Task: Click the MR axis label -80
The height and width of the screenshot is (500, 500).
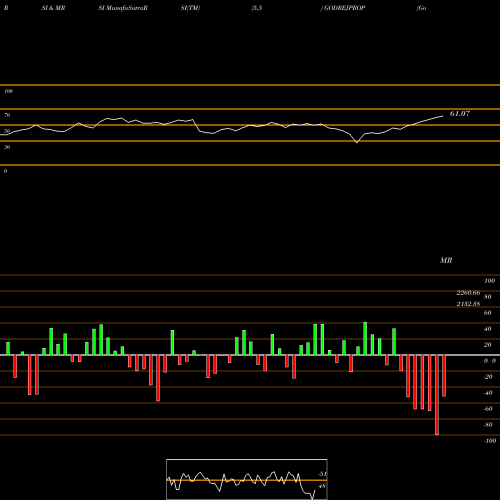Action: (x=488, y=425)
